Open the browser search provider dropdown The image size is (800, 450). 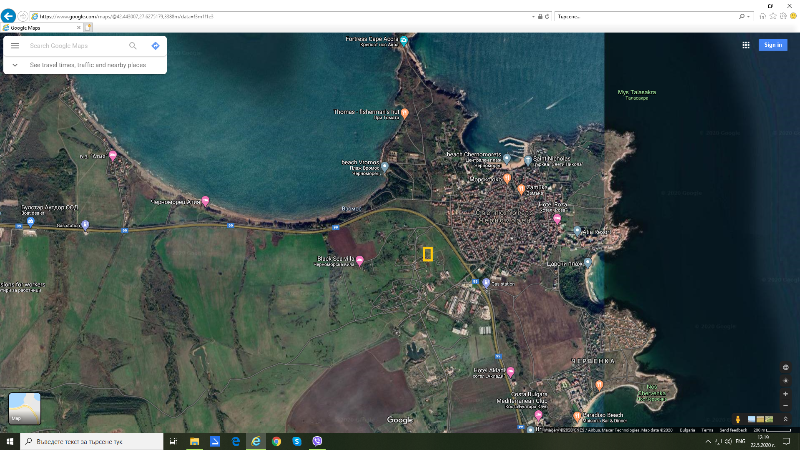pos(748,17)
